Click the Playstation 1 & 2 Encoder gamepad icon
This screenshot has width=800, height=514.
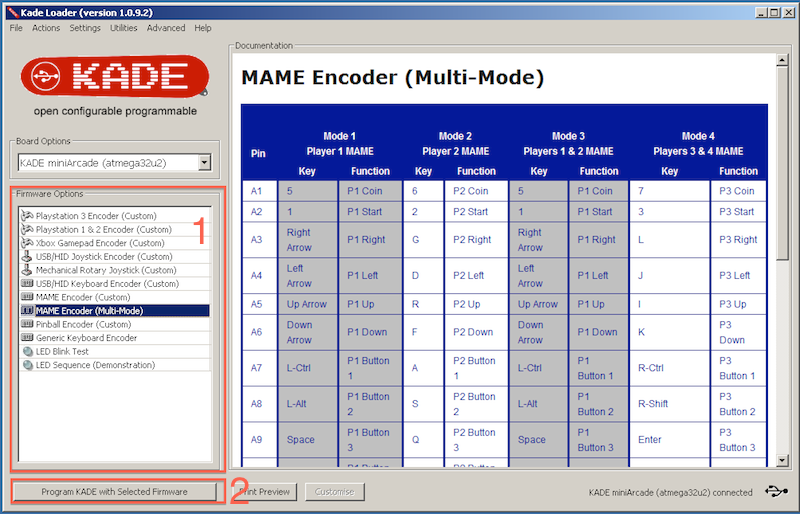click(27, 230)
